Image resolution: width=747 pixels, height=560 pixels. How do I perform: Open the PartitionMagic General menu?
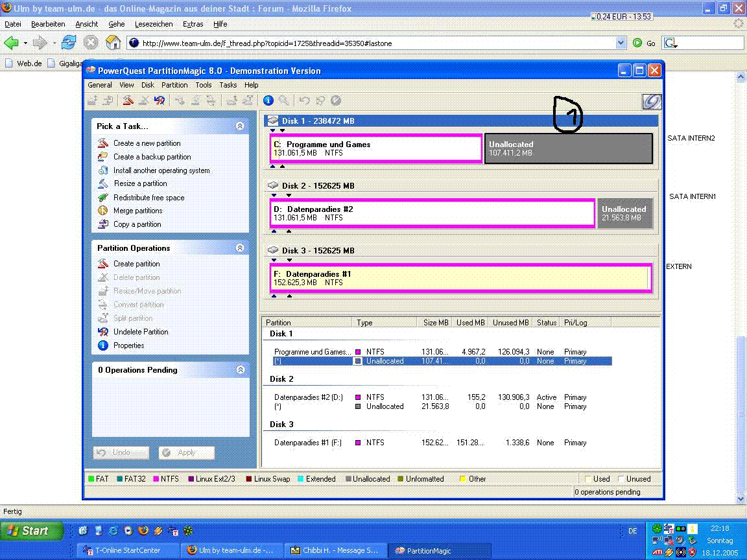(100, 85)
